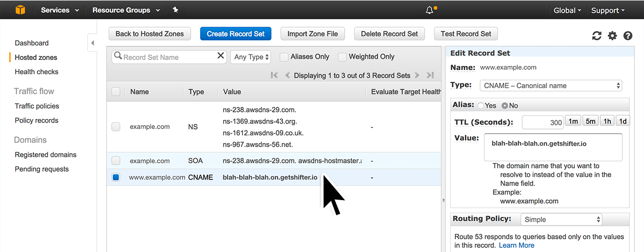Sort by the Value column header
Screen dimensions: 644x252
point(232,92)
